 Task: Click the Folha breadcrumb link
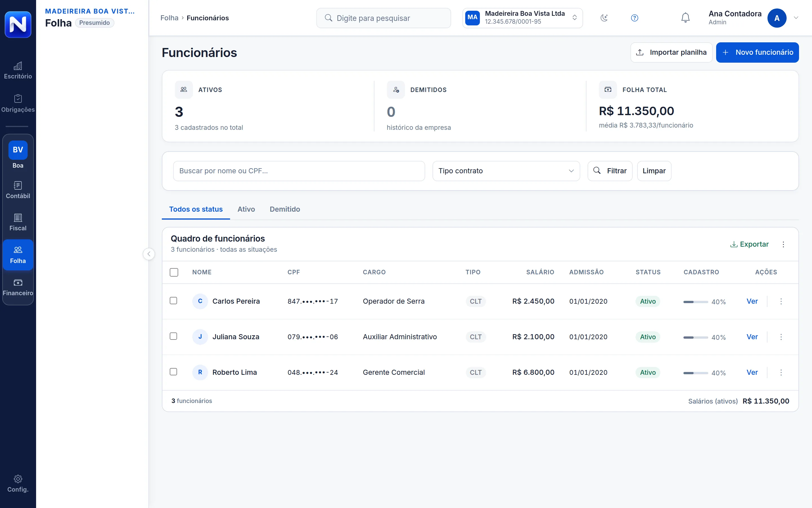[169, 18]
